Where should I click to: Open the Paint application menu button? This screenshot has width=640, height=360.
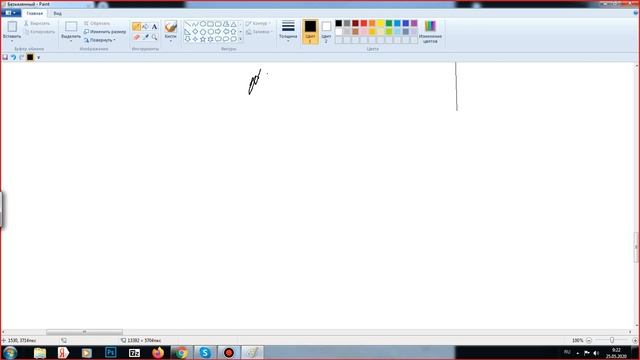click(x=11, y=13)
